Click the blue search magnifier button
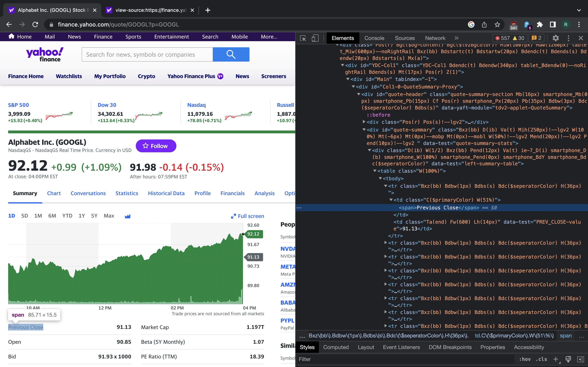Viewport: 588px width, 367px height. coord(231,54)
